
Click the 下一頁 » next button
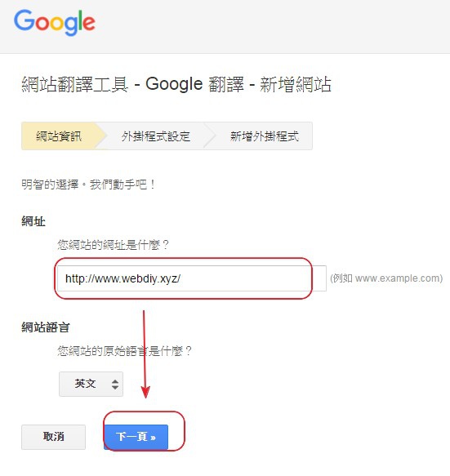[136, 437]
